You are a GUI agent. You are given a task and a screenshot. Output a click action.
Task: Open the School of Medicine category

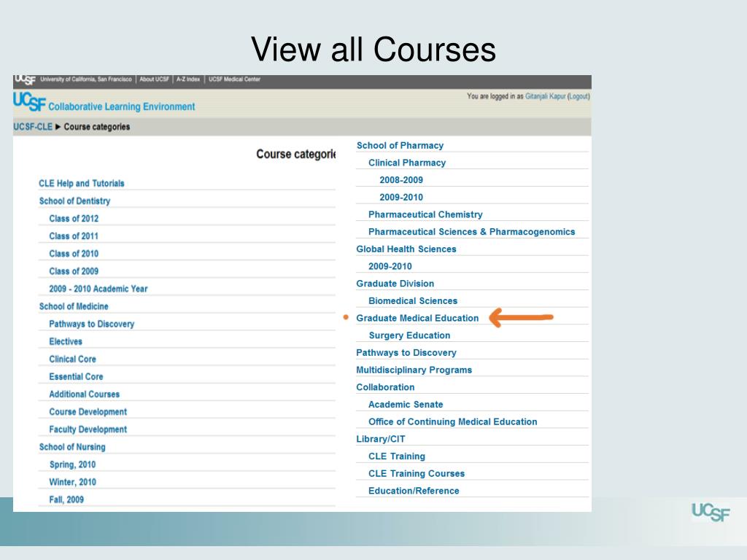74,307
